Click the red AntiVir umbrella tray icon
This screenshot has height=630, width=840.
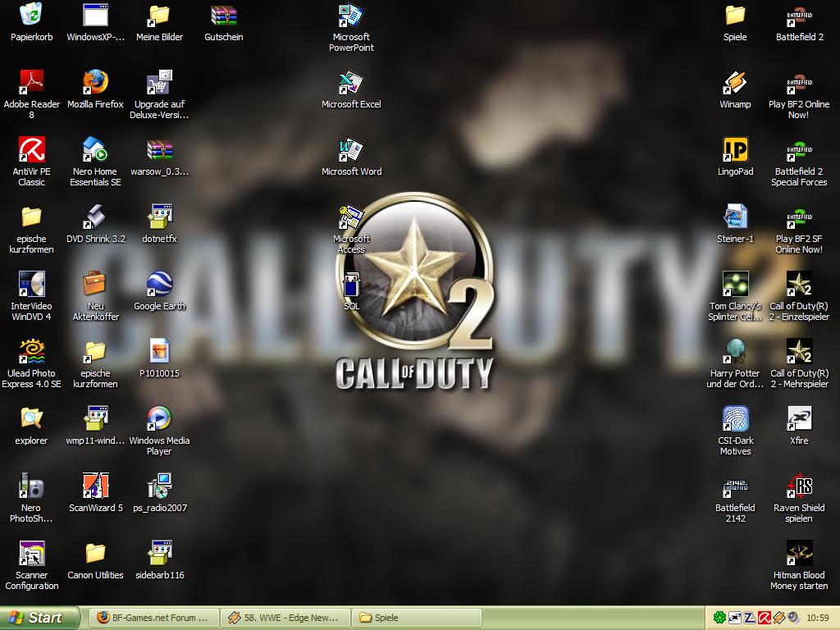point(764,618)
